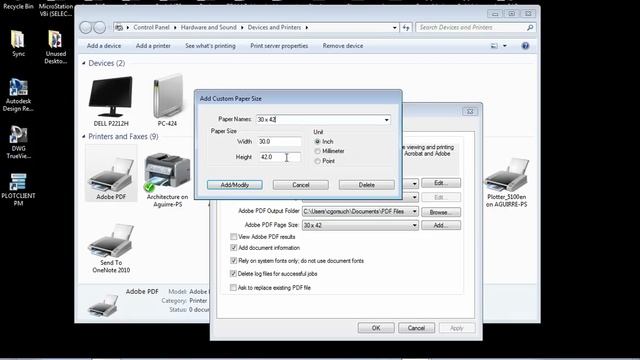Image resolution: width=640 pixels, height=360 pixels.
Task: Click the Edit... button in preferences
Action: click(x=441, y=183)
